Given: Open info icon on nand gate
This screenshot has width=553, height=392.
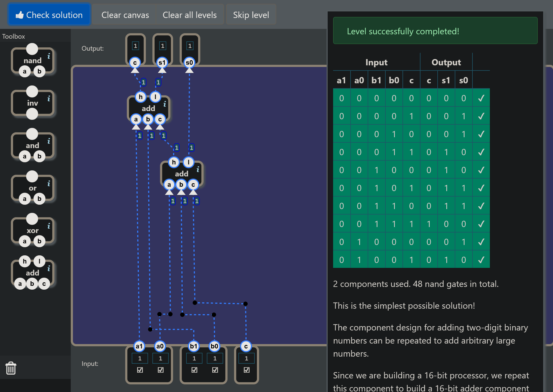Looking at the screenshot, I should coord(49,56).
